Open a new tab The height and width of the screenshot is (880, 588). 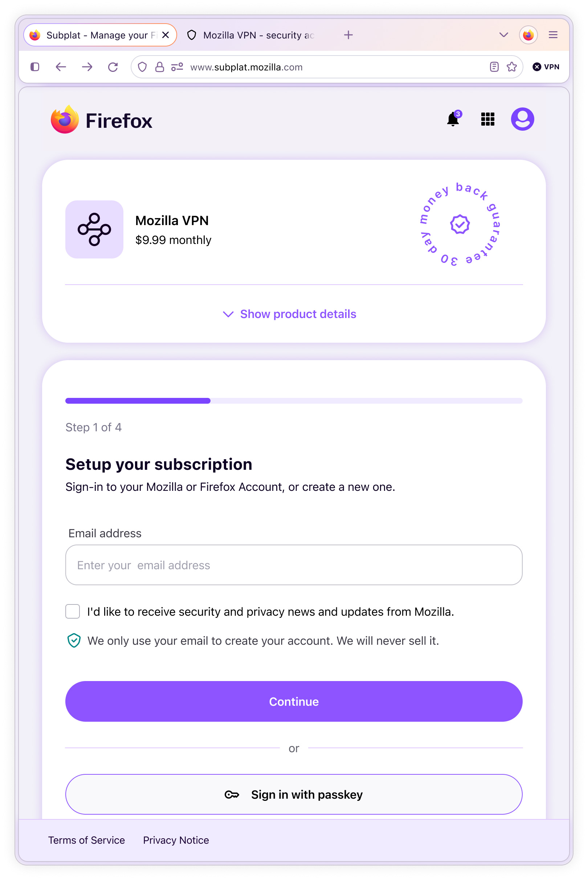348,35
